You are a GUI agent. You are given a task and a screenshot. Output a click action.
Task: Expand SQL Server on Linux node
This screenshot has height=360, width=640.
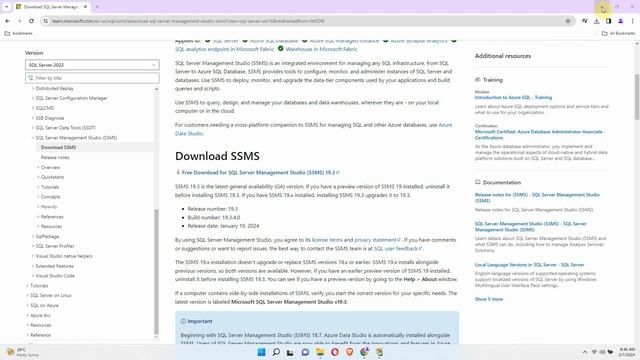coord(28,295)
